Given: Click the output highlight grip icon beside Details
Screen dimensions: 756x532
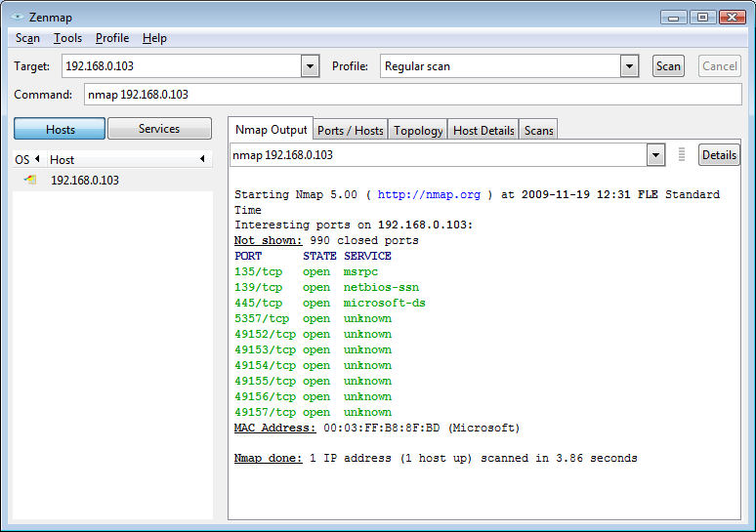Looking at the screenshot, I should click(681, 154).
